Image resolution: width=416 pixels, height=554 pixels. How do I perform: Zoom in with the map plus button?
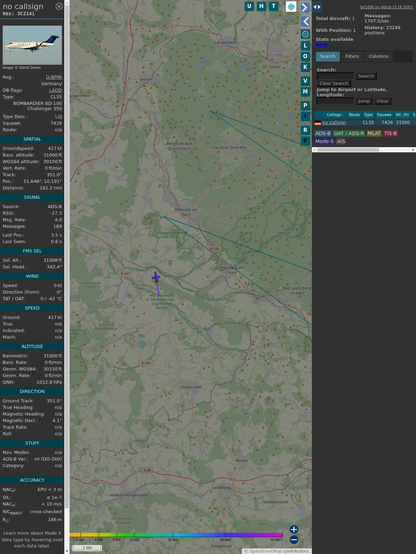(294, 529)
